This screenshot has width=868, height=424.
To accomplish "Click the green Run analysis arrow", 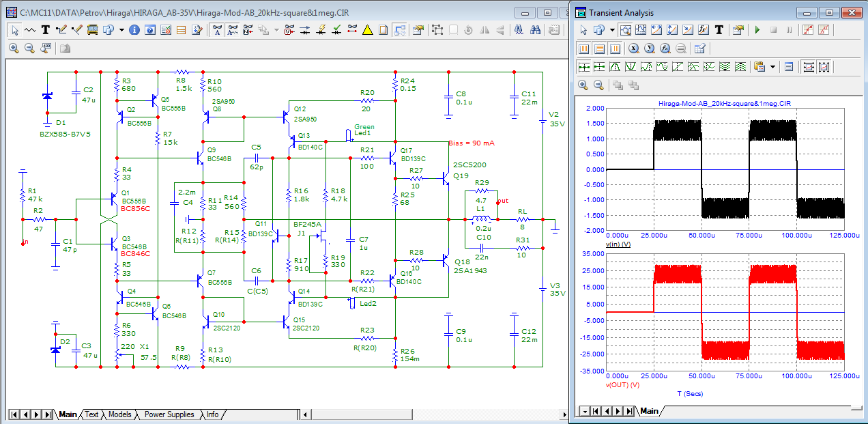I will click(757, 30).
